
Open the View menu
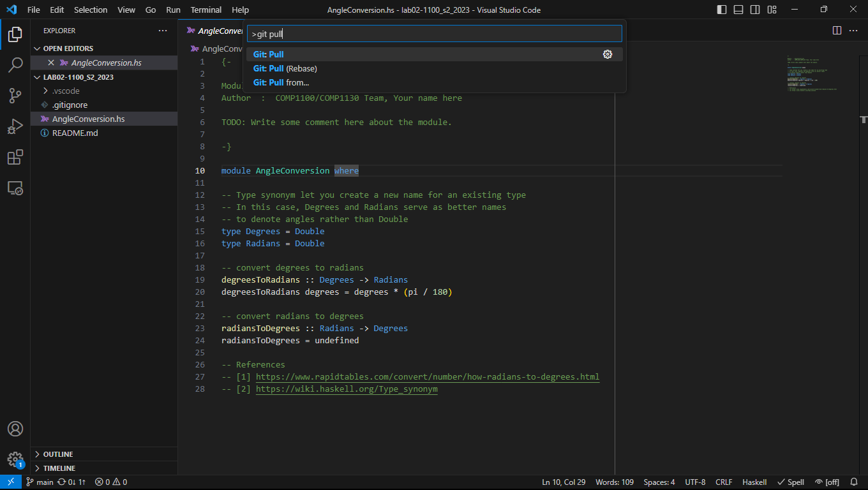point(126,10)
